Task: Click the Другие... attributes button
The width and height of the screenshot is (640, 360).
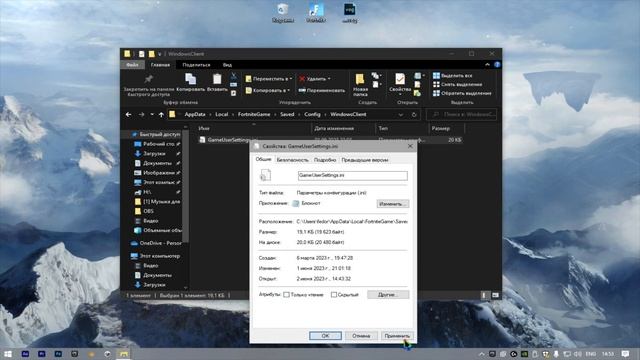Action: pyautogui.click(x=388, y=294)
